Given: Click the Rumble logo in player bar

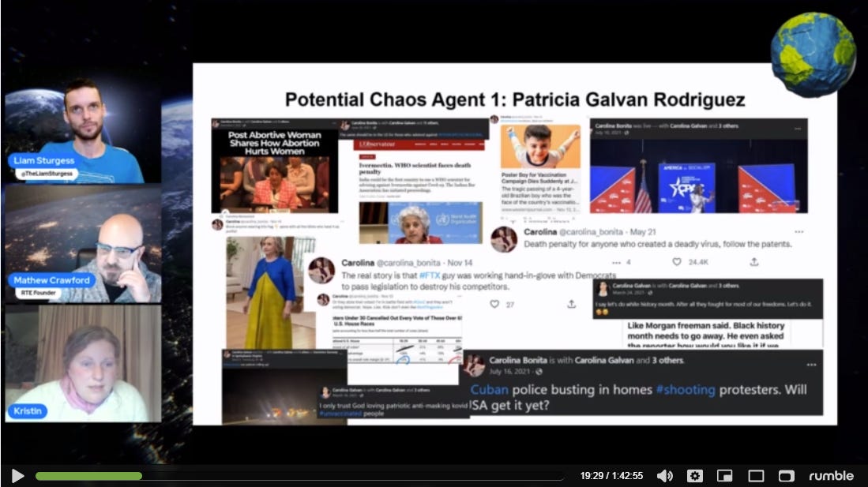Looking at the screenshot, I should pyautogui.click(x=831, y=476).
